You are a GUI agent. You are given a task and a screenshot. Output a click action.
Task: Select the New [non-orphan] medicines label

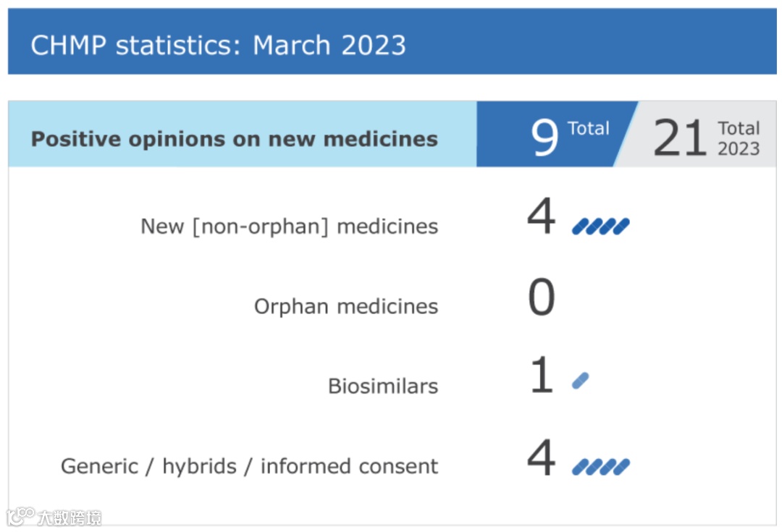[289, 227]
